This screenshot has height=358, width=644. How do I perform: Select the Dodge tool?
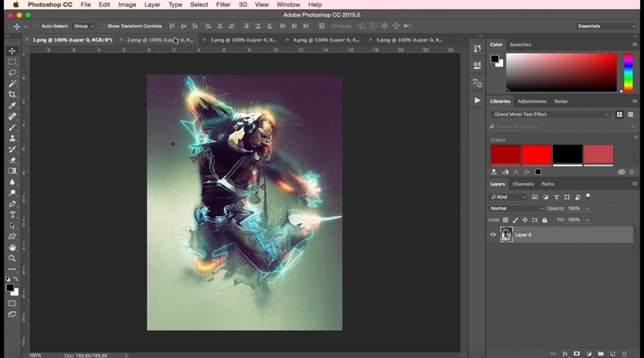pyautogui.click(x=12, y=193)
